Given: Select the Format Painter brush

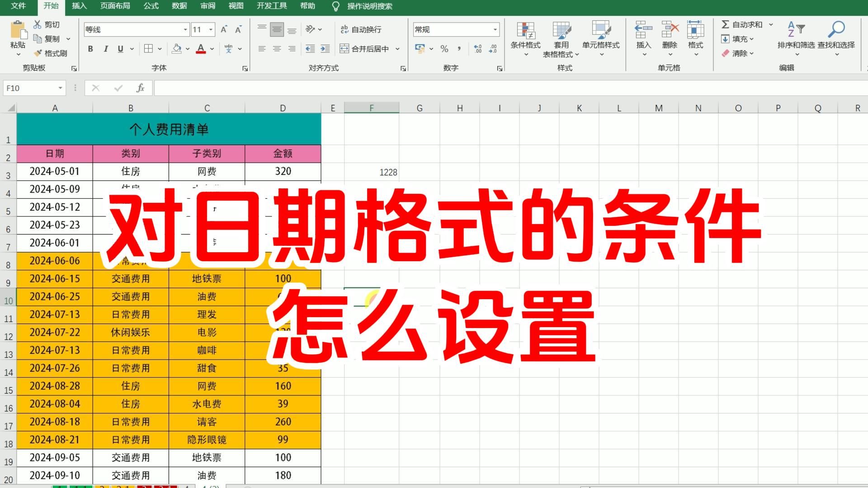Looking at the screenshot, I should pyautogui.click(x=38, y=53).
